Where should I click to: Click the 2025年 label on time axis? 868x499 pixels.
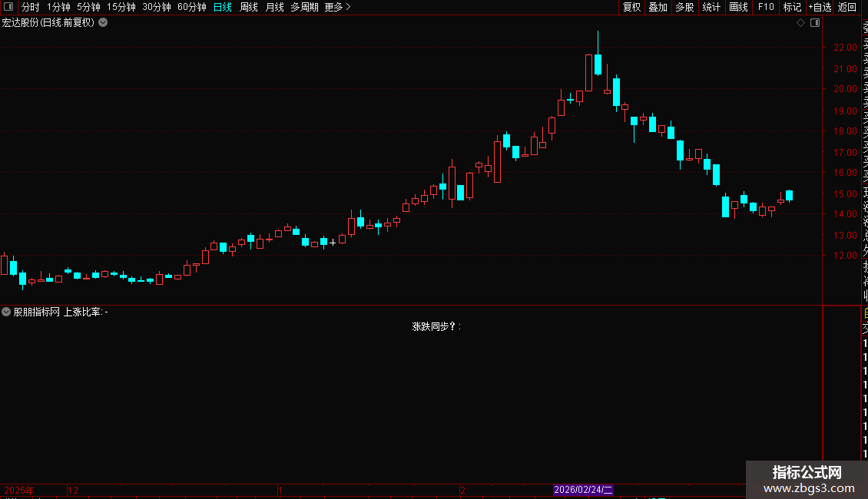coord(19,490)
